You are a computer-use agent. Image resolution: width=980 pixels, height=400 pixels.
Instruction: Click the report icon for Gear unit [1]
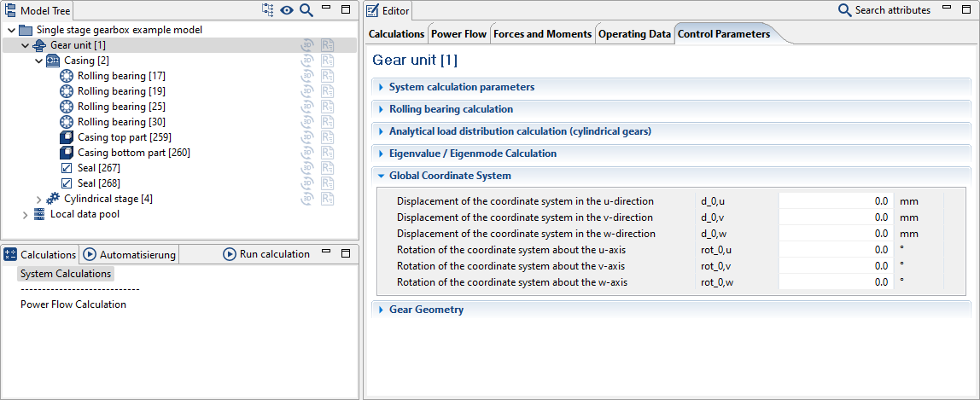click(328, 45)
